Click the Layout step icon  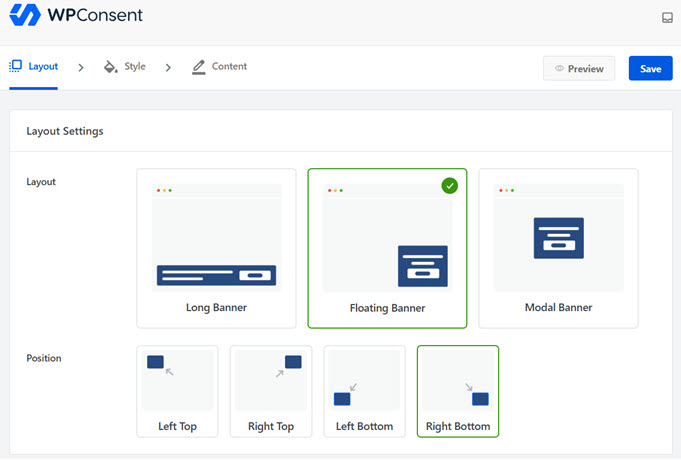[15, 67]
